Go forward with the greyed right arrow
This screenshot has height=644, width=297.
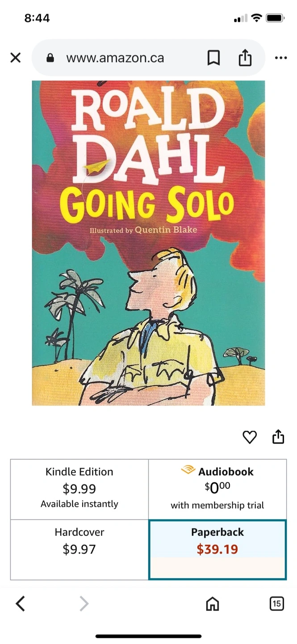[x=84, y=604]
